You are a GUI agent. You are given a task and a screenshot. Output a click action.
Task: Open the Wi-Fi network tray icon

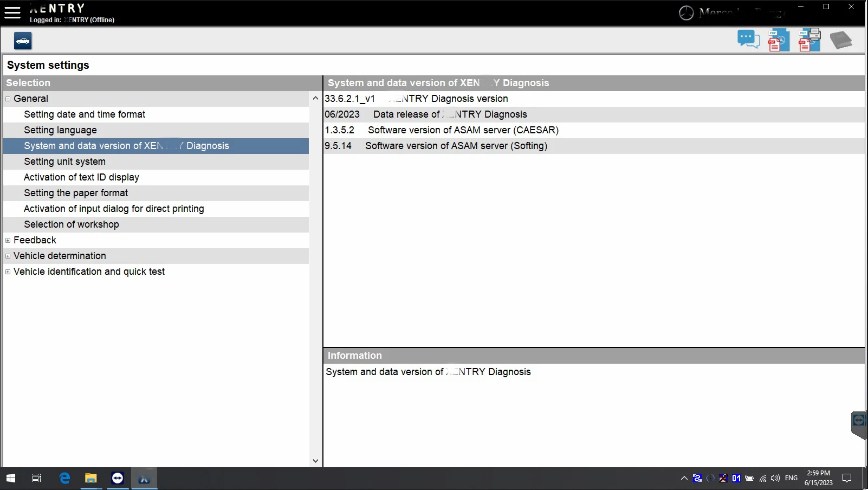click(x=763, y=478)
